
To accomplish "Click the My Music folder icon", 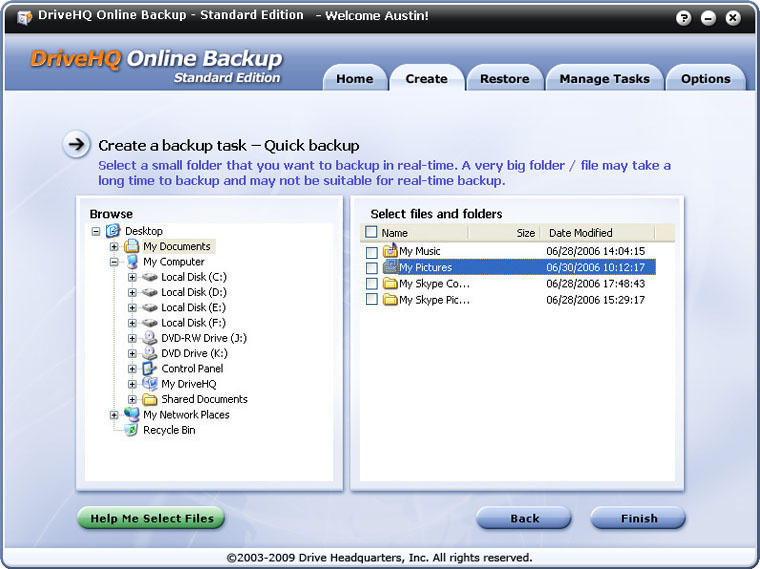I will (390, 251).
